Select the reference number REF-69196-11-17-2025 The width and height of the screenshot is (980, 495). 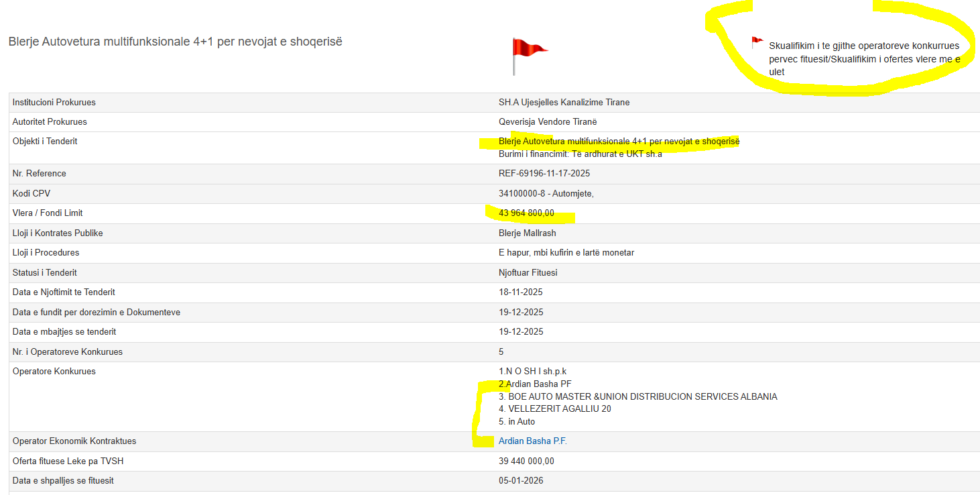(544, 174)
